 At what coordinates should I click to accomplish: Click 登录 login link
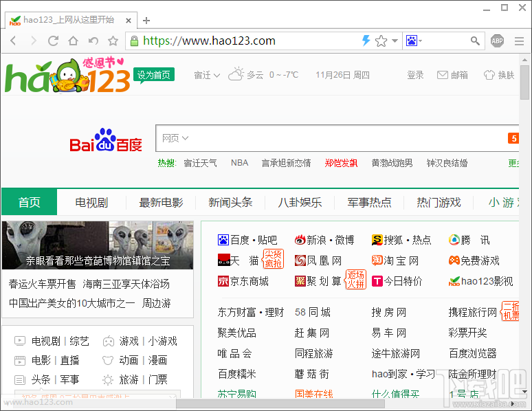(x=415, y=75)
